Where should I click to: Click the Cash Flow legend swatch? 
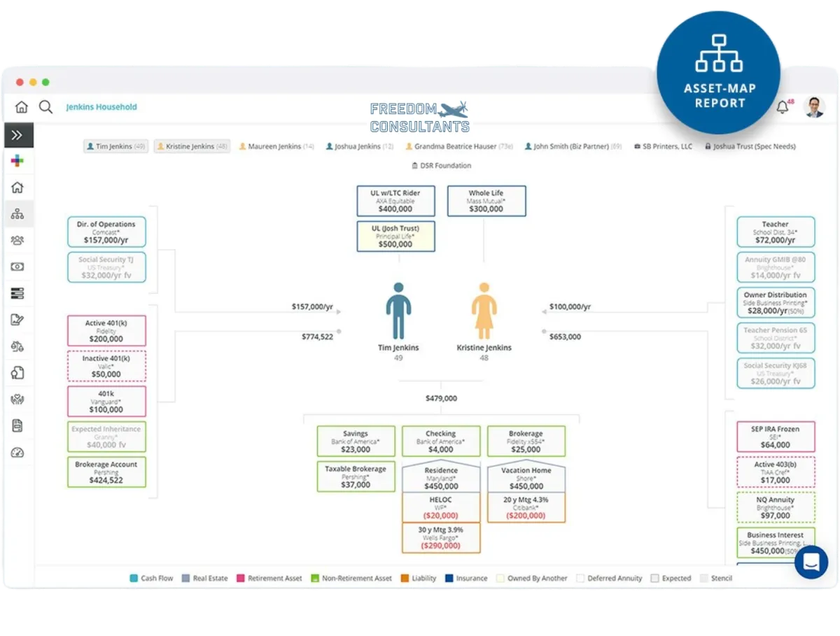click(134, 579)
